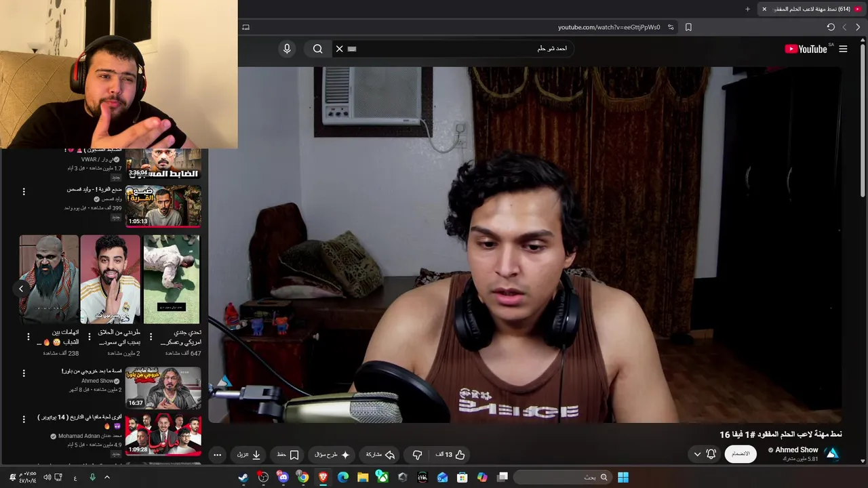
Task: Open Google Chrome from the taskbar
Action: (x=302, y=477)
